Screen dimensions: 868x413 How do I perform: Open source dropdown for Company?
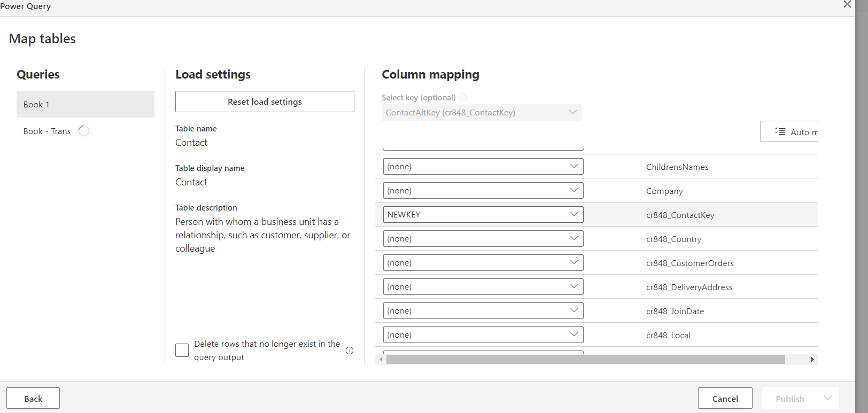point(483,191)
